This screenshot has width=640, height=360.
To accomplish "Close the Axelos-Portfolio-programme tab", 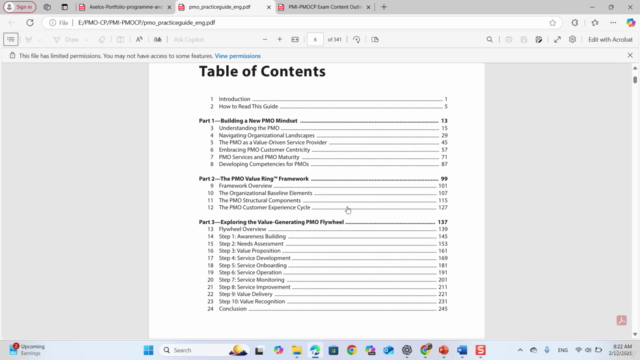I will pos(169,7).
